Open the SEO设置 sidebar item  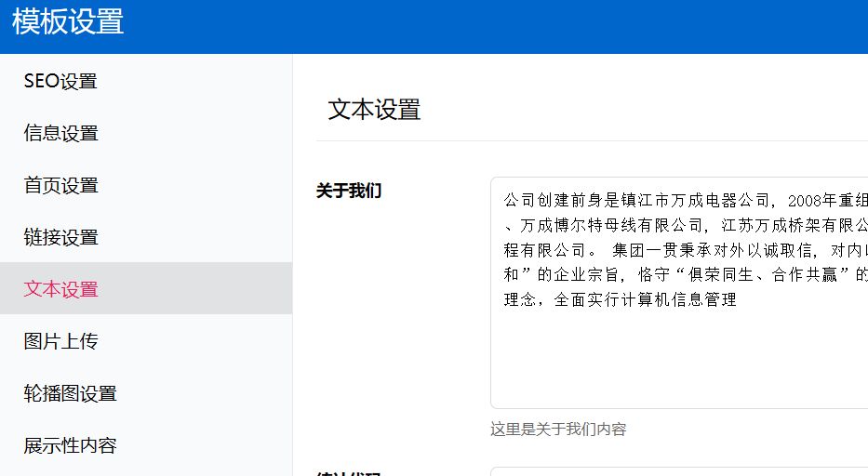tap(60, 81)
